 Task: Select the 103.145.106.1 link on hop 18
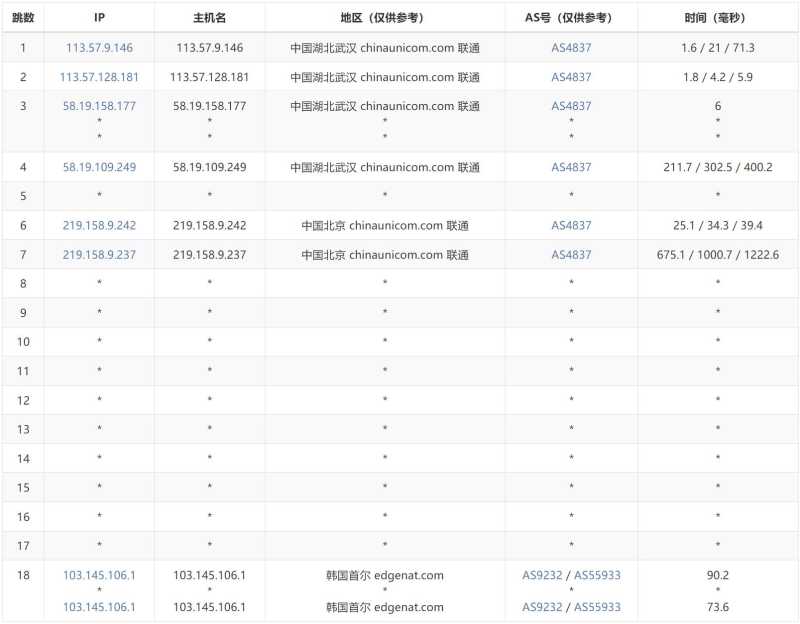tap(102, 575)
